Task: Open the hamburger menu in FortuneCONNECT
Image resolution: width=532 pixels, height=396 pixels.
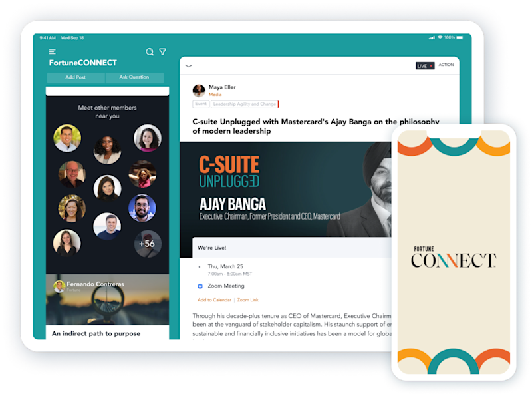Action: click(53, 52)
